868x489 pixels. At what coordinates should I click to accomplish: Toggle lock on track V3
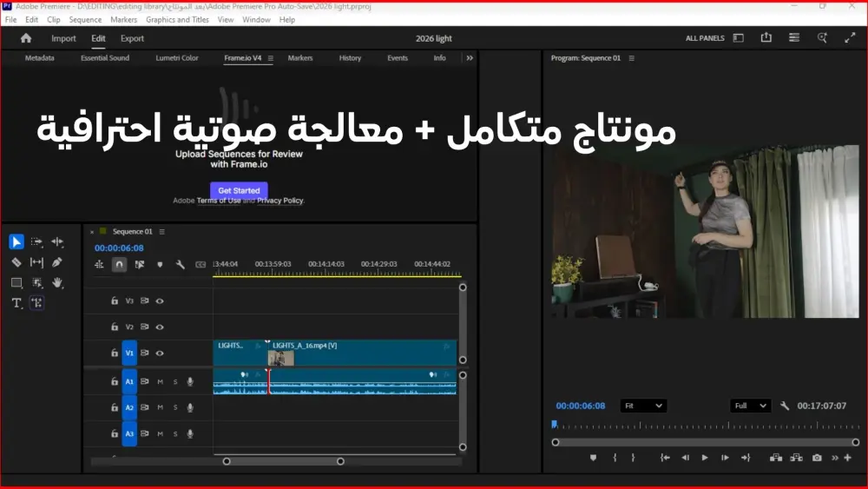(x=114, y=301)
